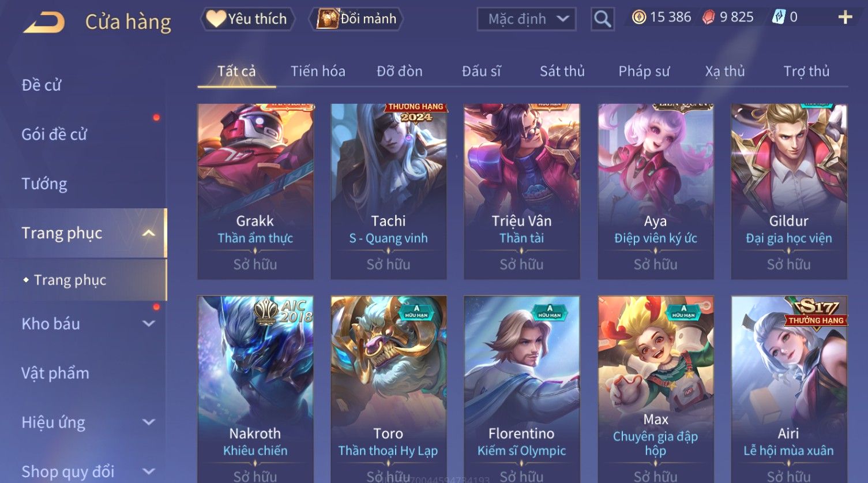Image resolution: width=868 pixels, height=483 pixels.
Task: Tap the plus icon to add currency
Action: click(845, 18)
